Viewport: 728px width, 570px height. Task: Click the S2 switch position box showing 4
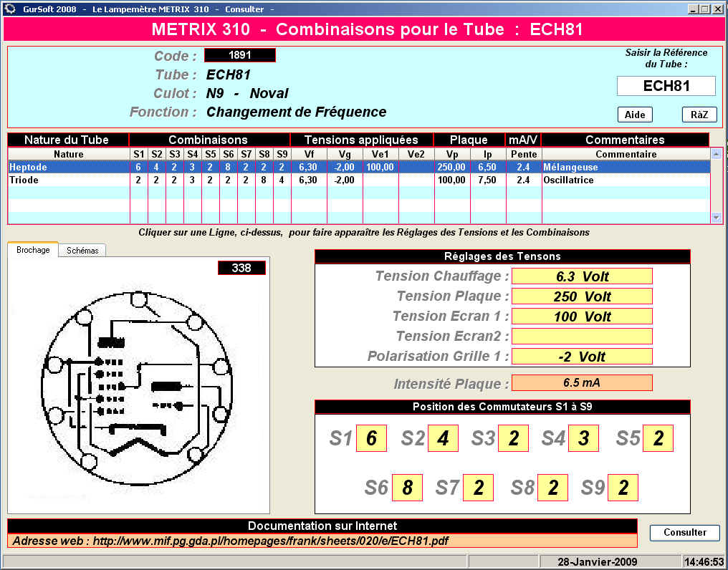coord(443,438)
